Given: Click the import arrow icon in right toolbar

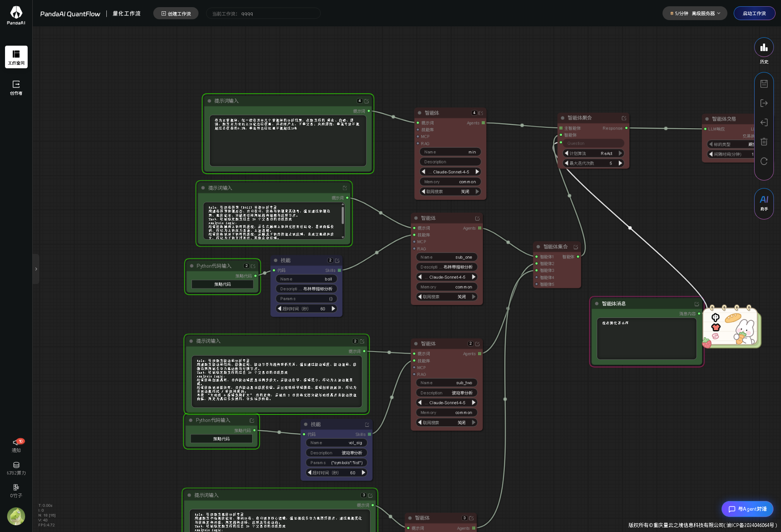Looking at the screenshot, I should [764, 122].
